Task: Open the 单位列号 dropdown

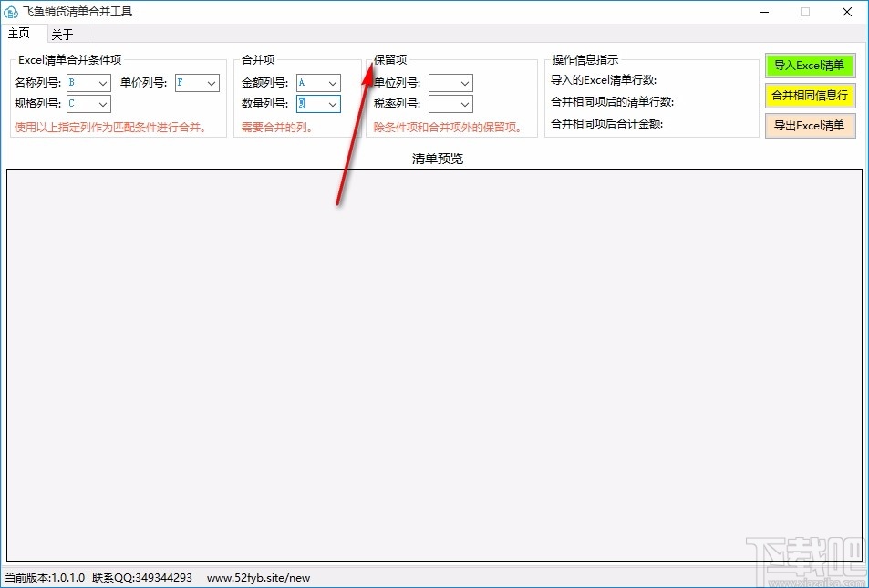Action: pyautogui.click(x=465, y=82)
